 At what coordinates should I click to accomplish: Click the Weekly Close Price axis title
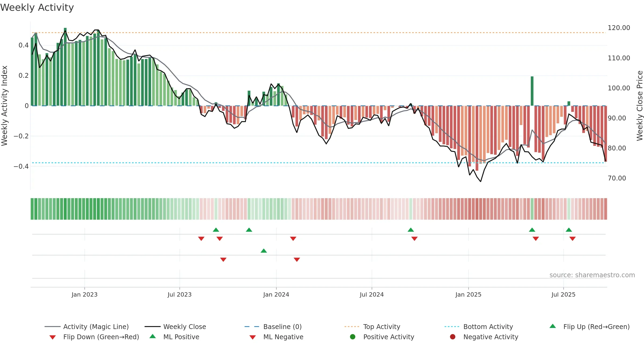click(640, 106)
